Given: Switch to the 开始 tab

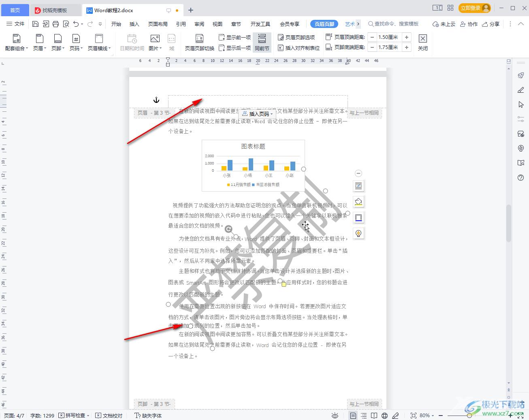Looking at the screenshot, I should coord(116,24).
